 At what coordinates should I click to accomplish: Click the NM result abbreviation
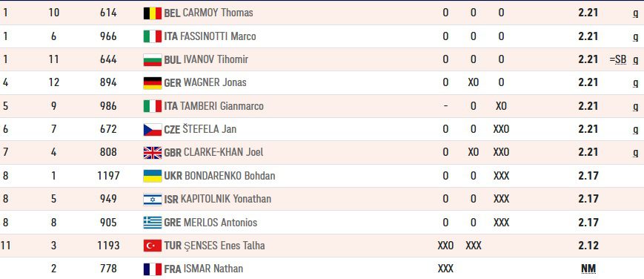(588, 269)
